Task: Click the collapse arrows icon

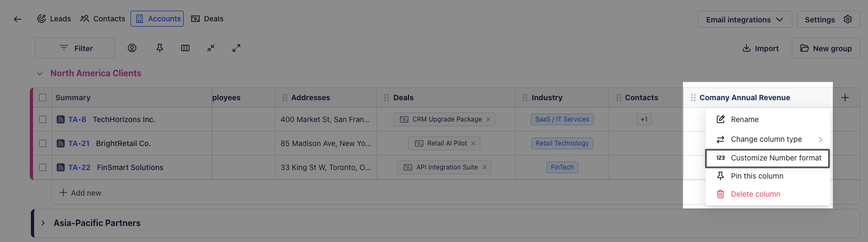Action: (211, 48)
